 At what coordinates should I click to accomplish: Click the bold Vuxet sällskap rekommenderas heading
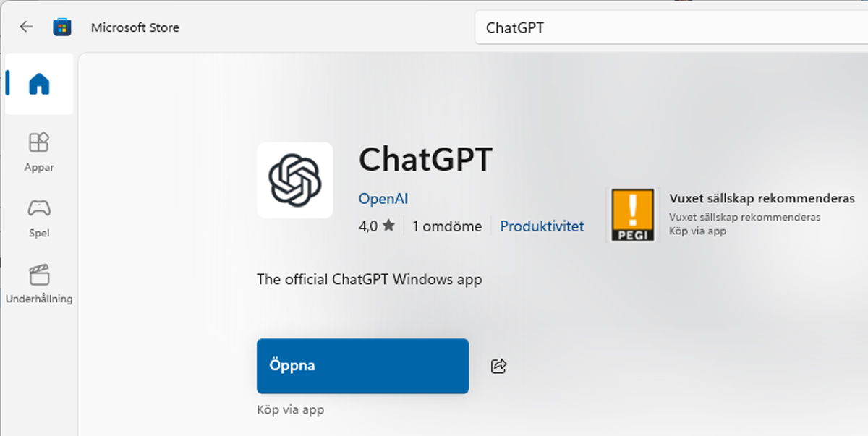pyautogui.click(x=762, y=199)
